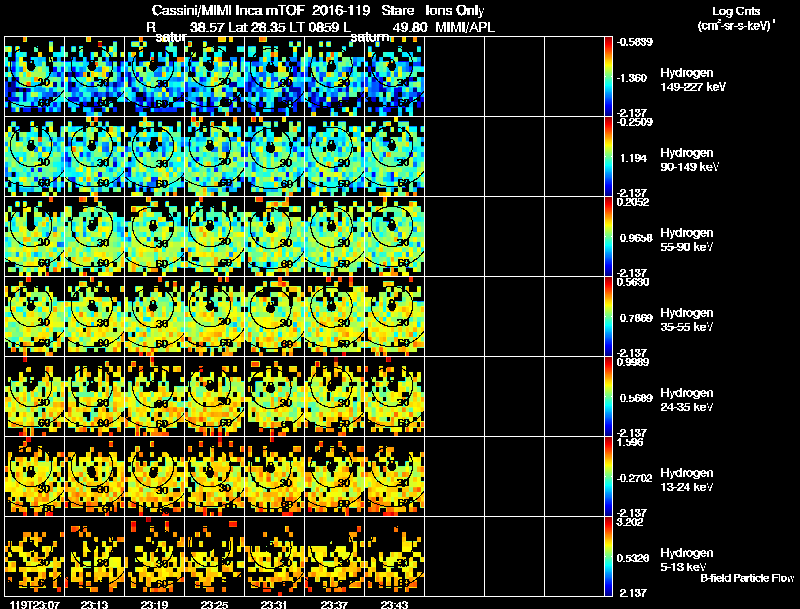
Task: Click the color bar beside Hydrogen 24-35 keV
Action: point(608,397)
